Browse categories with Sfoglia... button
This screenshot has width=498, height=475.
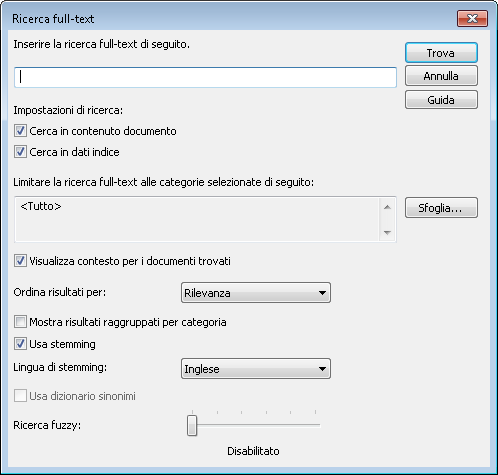[x=441, y=208]
